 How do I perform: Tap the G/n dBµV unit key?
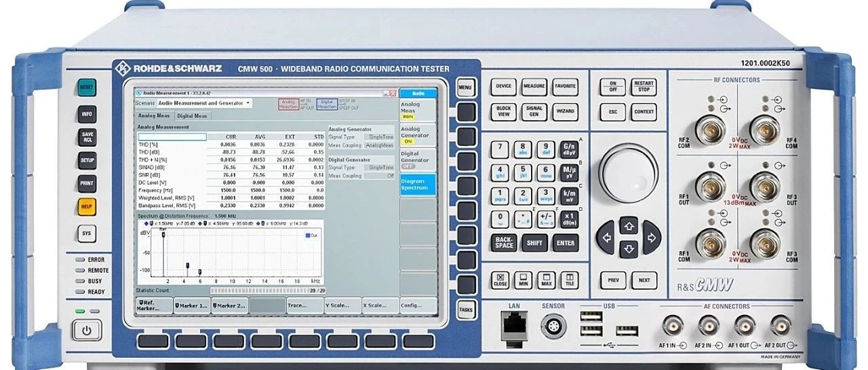click(568, 149)
